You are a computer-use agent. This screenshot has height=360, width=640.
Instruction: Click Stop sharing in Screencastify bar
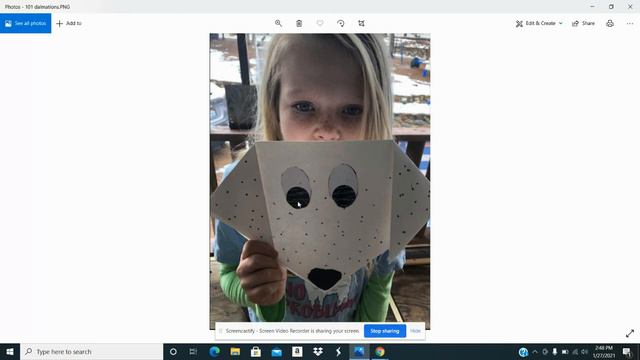[x=385, y=331]
